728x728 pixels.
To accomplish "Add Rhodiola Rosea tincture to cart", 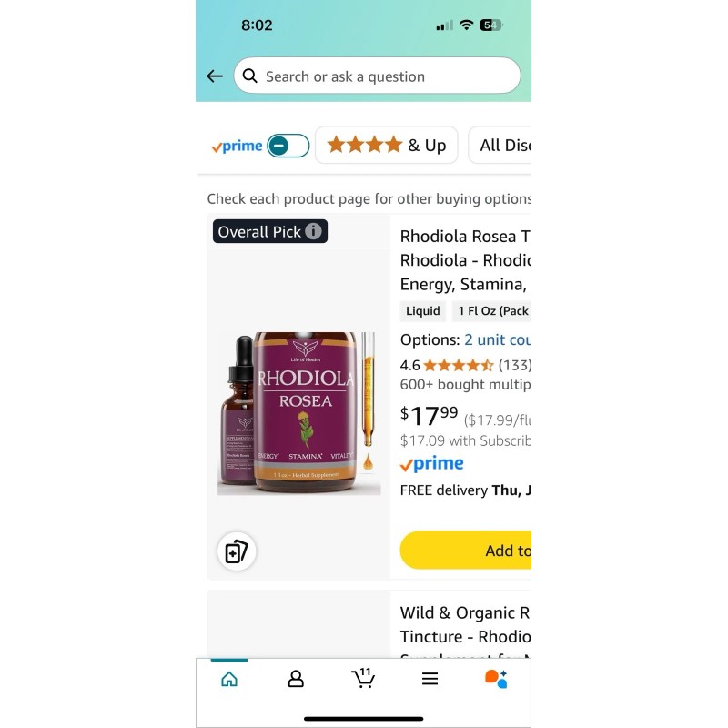I will tap(466, 551).
